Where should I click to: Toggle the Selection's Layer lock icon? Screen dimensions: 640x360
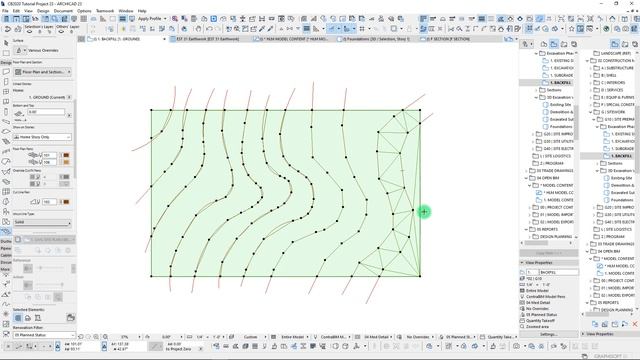[x=40, y=31]
